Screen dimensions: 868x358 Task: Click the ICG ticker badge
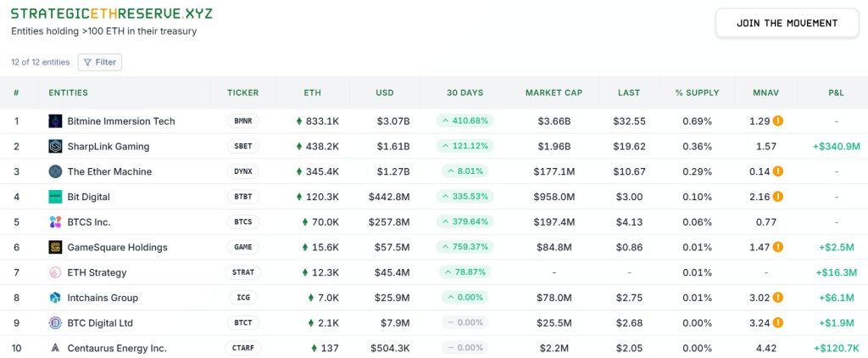click(x=243, y=298)
